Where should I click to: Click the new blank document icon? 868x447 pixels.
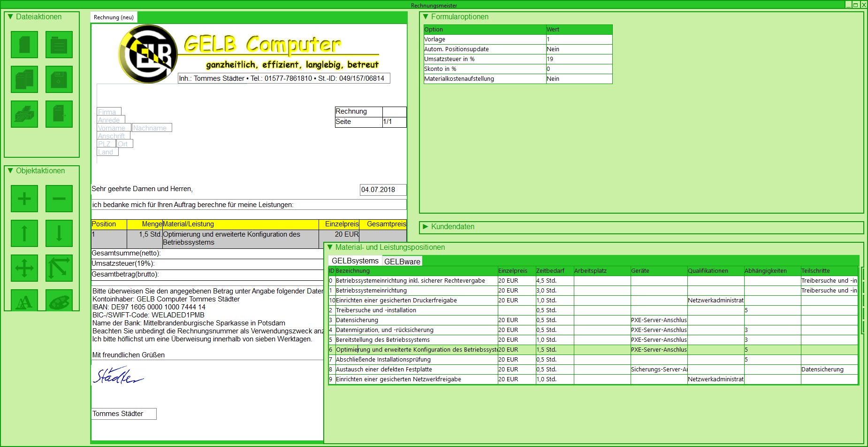(x=24, y=45)
